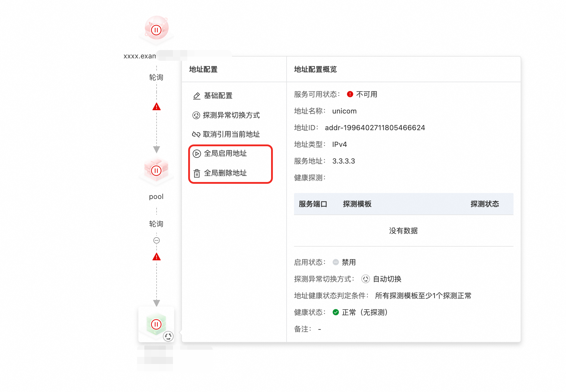Click the 禁用 enable status text
Viewport: 566px width, 392px height.
[x=349, y=262]
